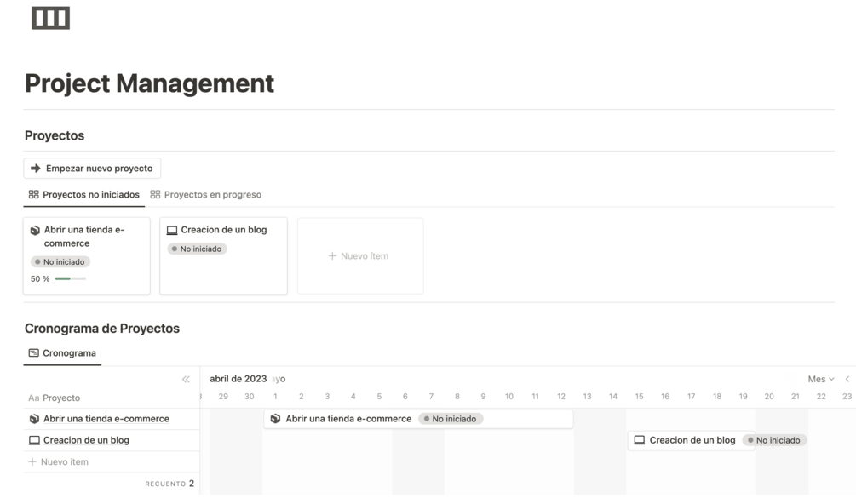Click the laptop icon on blog card

pyautogui.click(x=172, y=230)
